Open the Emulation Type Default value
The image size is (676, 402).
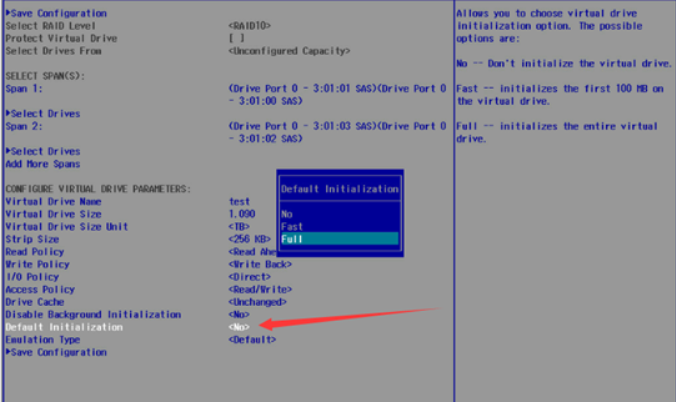click(252, 340)
